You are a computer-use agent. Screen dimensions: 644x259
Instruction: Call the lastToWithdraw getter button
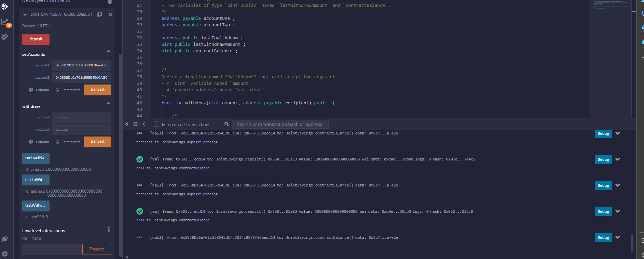[x=36, y=180]
